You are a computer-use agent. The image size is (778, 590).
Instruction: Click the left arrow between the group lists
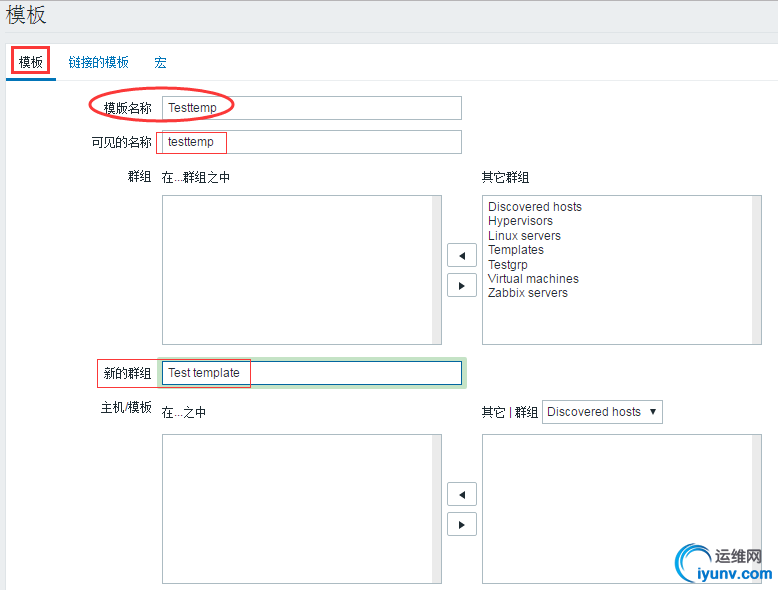[461, 255]
